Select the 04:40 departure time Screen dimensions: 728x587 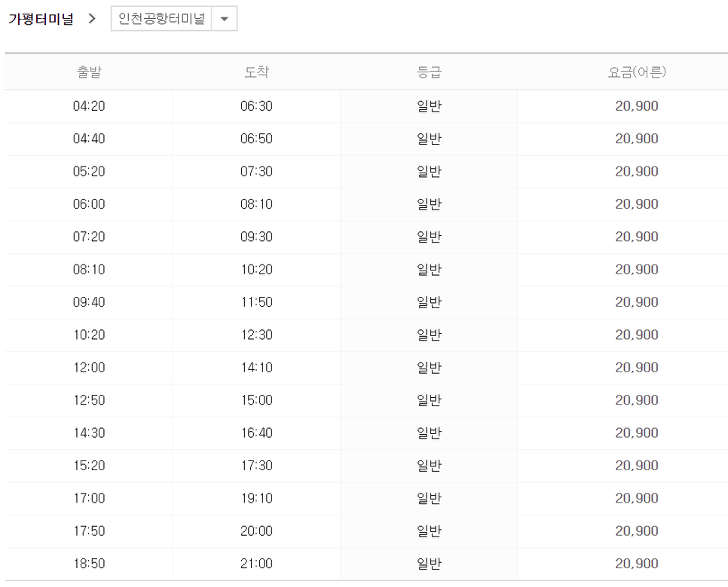pos(89,139)
